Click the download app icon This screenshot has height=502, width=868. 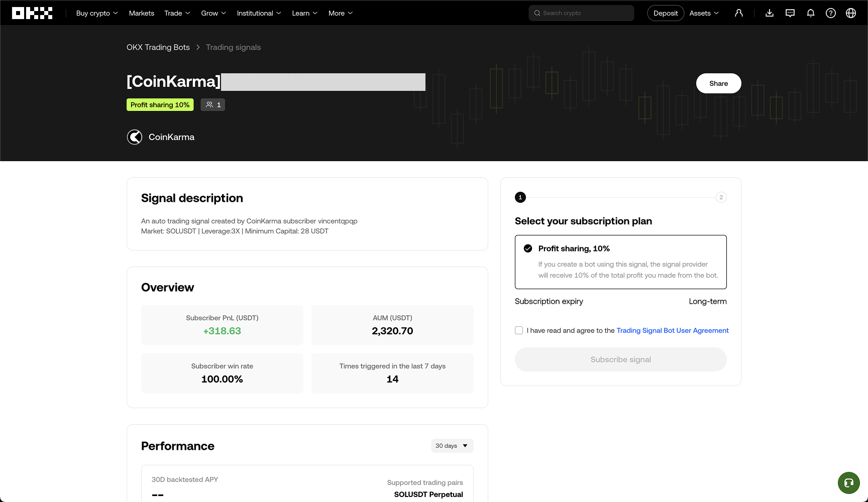769,13
